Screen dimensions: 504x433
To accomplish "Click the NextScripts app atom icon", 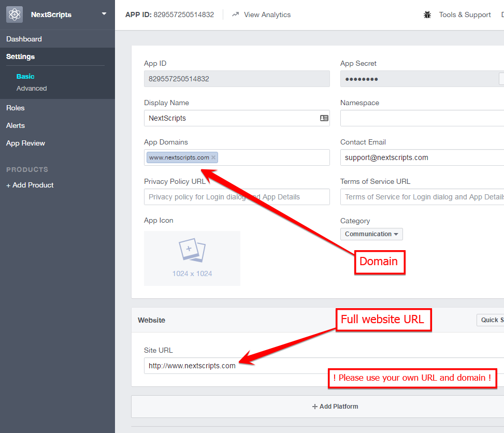I will pos(15,15).
